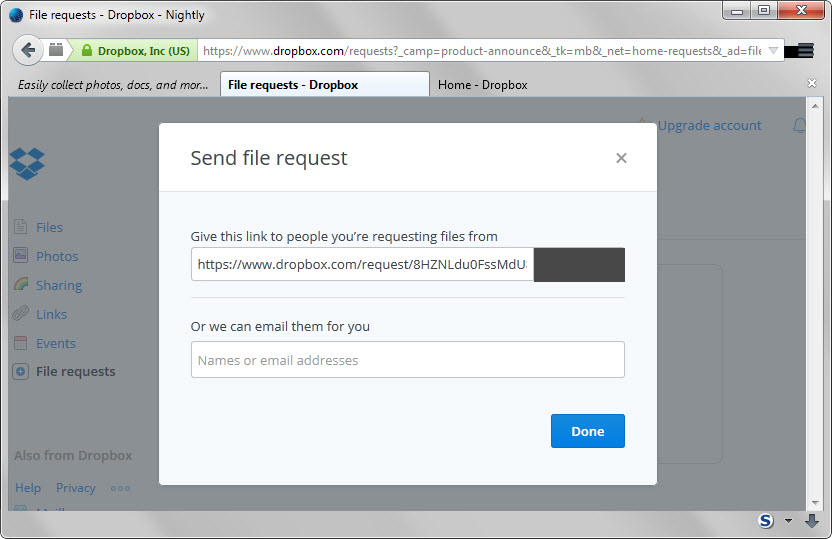Click the browser address bar URL

[482, 51]
